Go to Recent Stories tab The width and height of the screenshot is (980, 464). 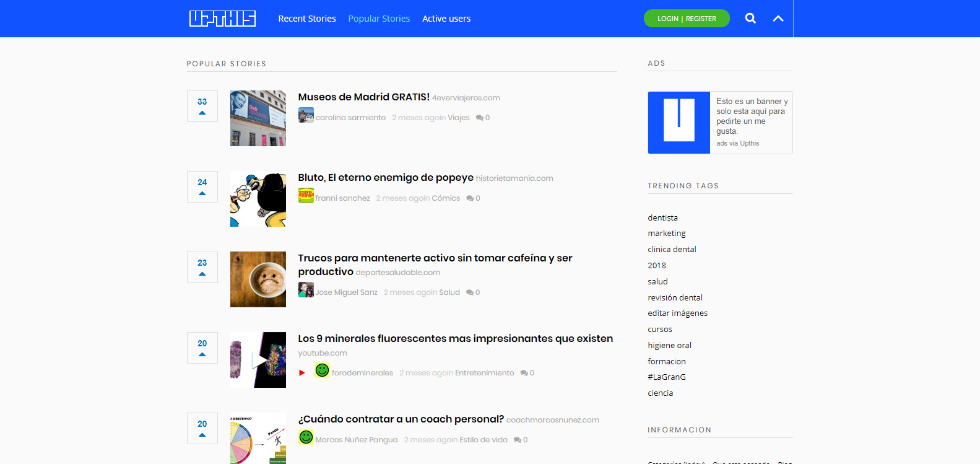[307, 19]
